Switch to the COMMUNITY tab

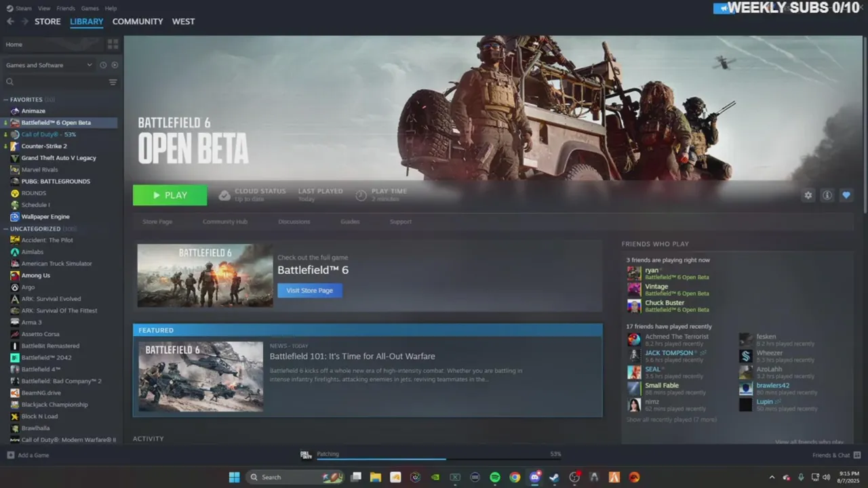tap(138, 22)
